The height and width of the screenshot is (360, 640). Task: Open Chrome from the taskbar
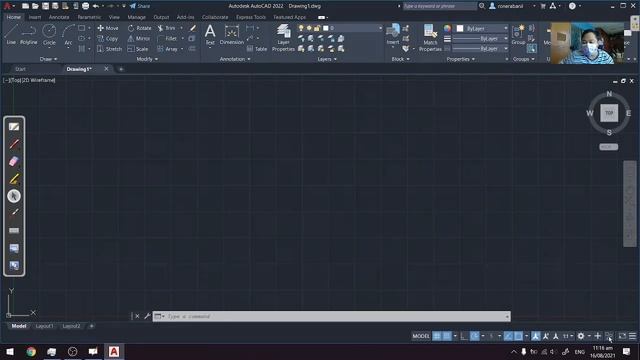[31, 351]
